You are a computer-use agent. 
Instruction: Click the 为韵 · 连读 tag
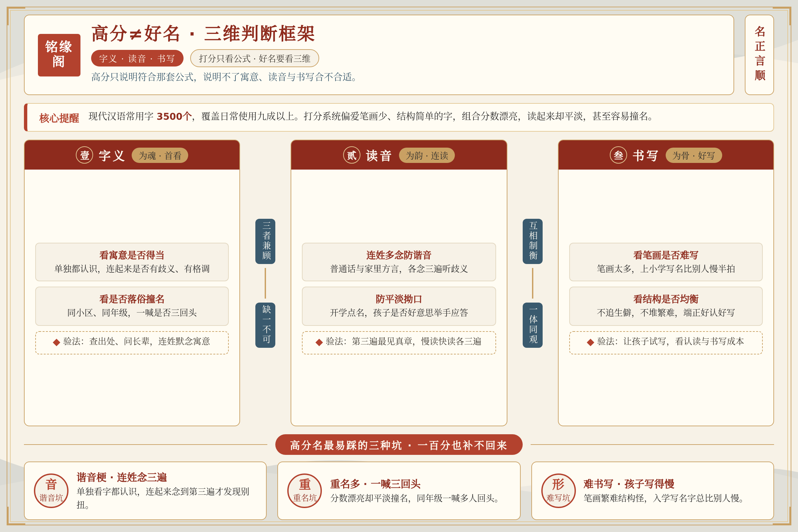click(x=427, y=155)
